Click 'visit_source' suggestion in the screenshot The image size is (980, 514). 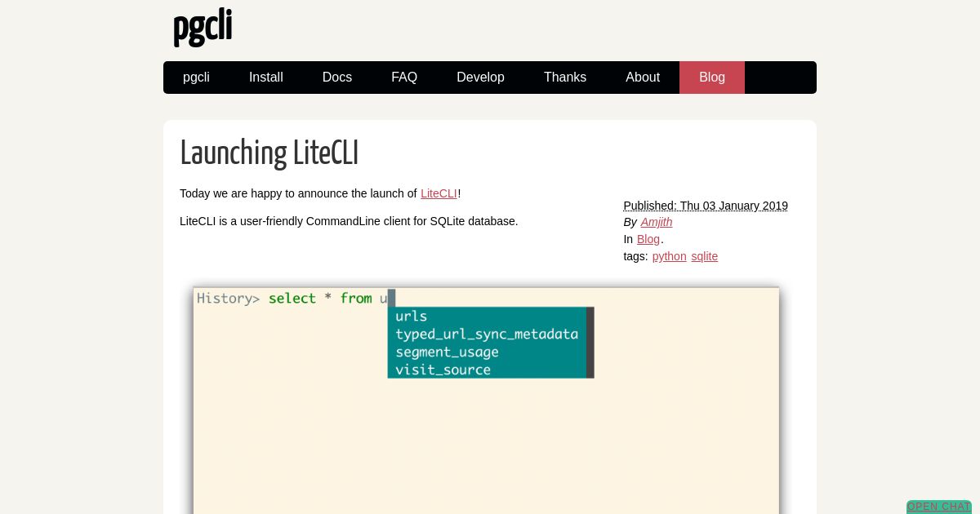pos(443,370)
